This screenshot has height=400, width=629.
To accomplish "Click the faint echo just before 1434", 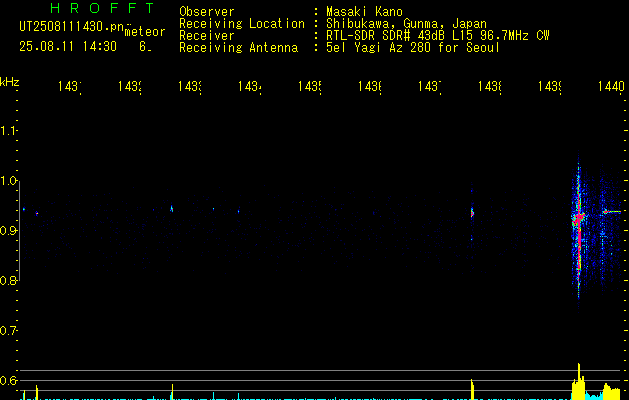I will point(239,211).
